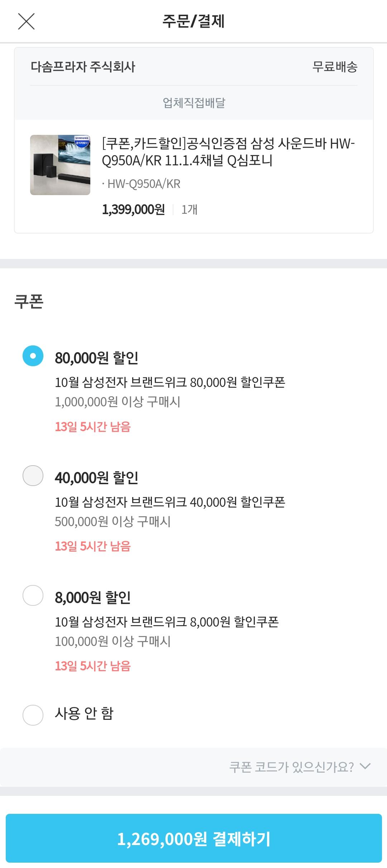Close the 주문/결제 page with X icon
This screenshot has width=387, height=868.
26,21
